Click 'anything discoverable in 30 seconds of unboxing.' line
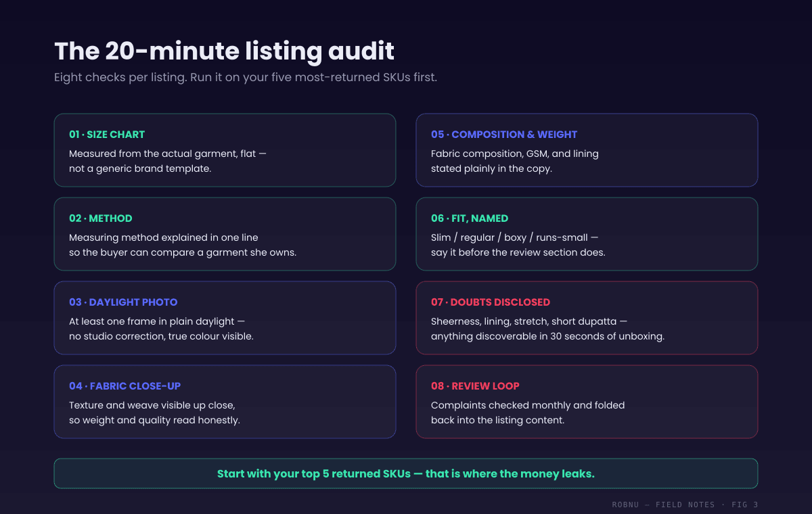The image size is (812, 514). pos(547,336)
